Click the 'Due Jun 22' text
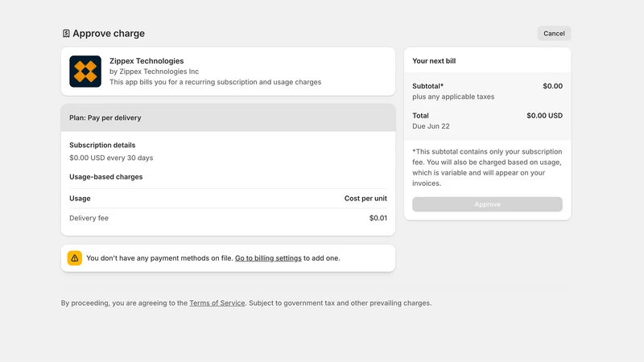 click(x=431, y=126)
